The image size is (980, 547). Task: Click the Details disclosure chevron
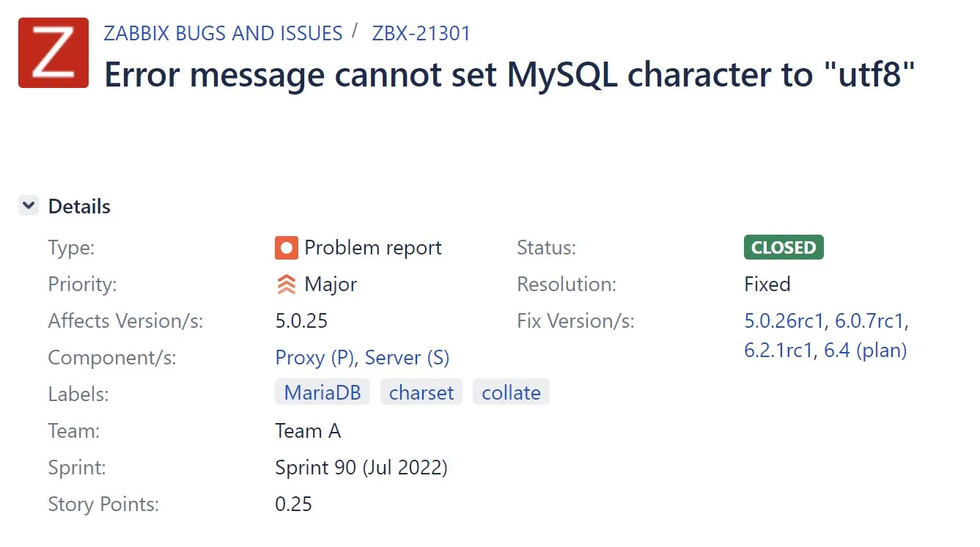28,206
